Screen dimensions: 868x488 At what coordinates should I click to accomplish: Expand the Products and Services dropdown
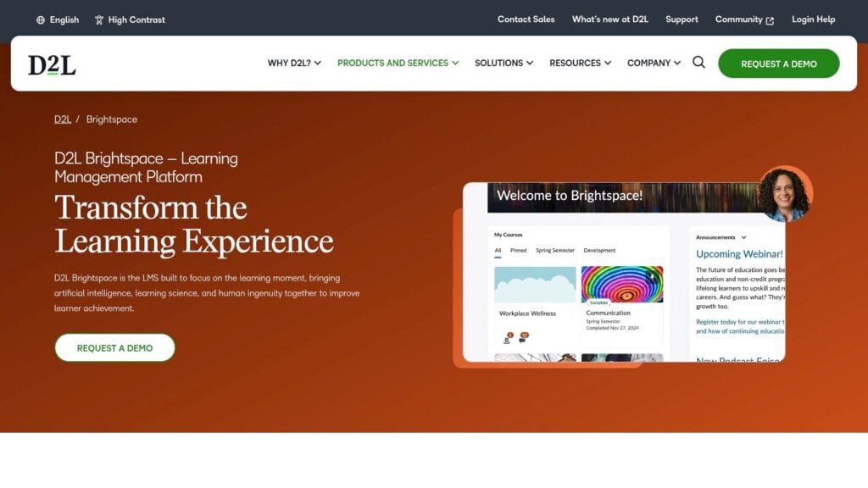pyautogui.click(x=398, y=63)
